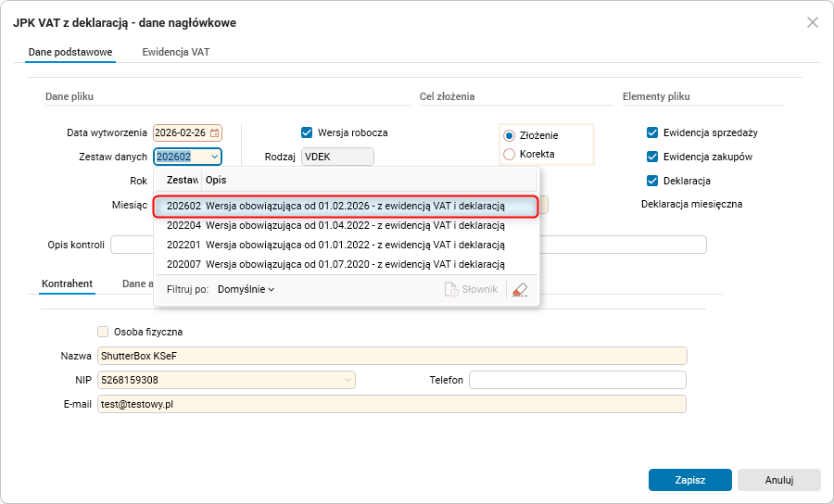Click the eraser clear-filter icon
Image resolution: width=834 pixels, height=504 pixels.
pyautogui.click(x=520, y=290)
